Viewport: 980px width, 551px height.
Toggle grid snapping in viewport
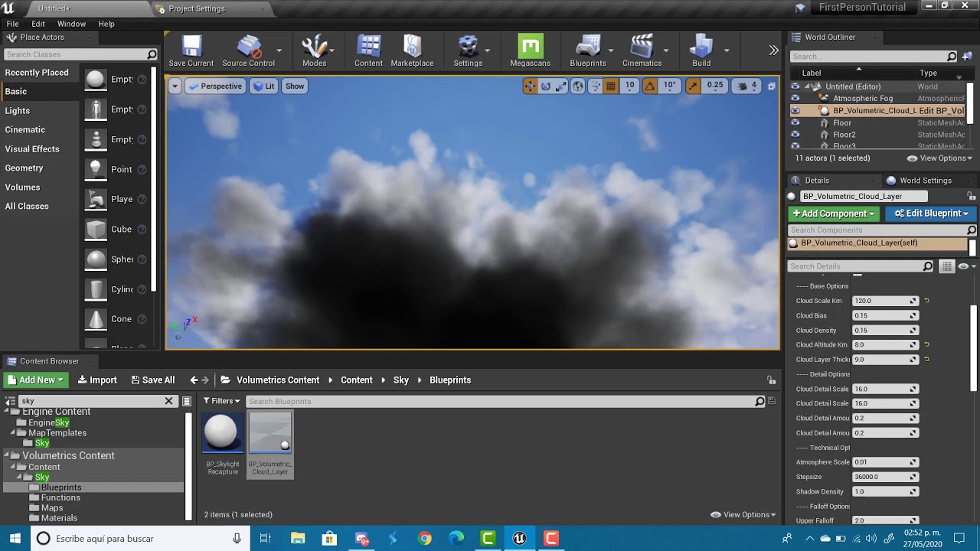(611, 86)
